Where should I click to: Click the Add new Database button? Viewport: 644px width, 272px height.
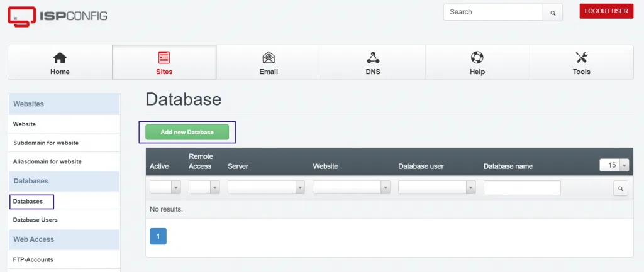tap(187, 132)
